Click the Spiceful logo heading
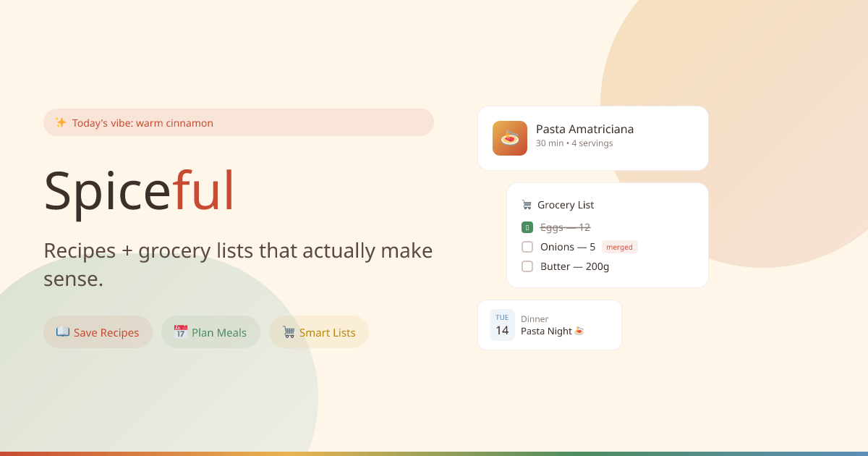Screen dimensions: 868x456 click(x=139, y=190)
